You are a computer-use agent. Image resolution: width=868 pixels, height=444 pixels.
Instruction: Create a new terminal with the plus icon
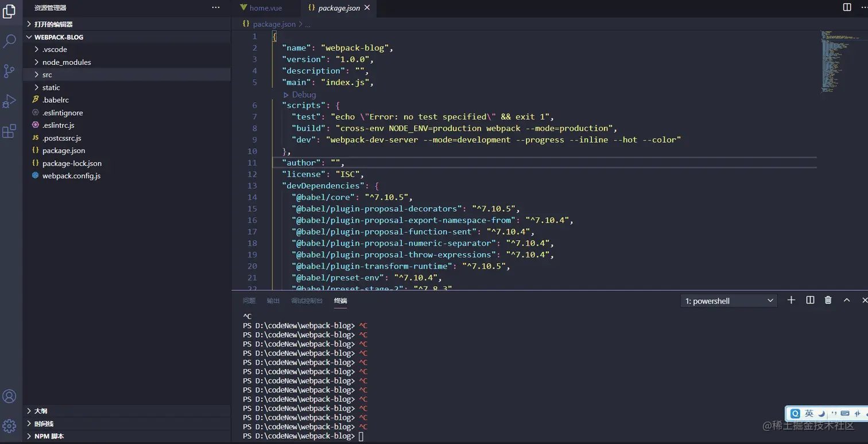[x=791, y=299]
